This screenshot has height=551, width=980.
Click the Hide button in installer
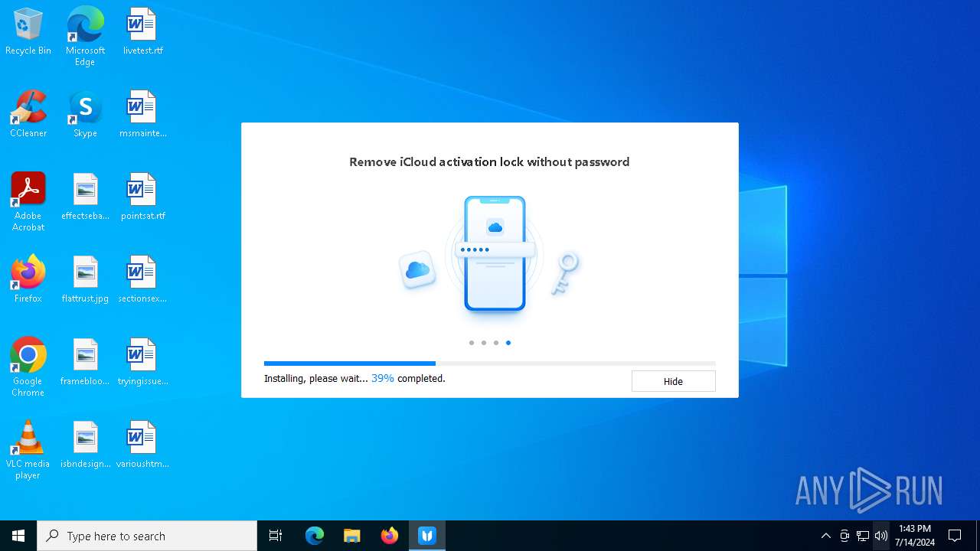673,381
